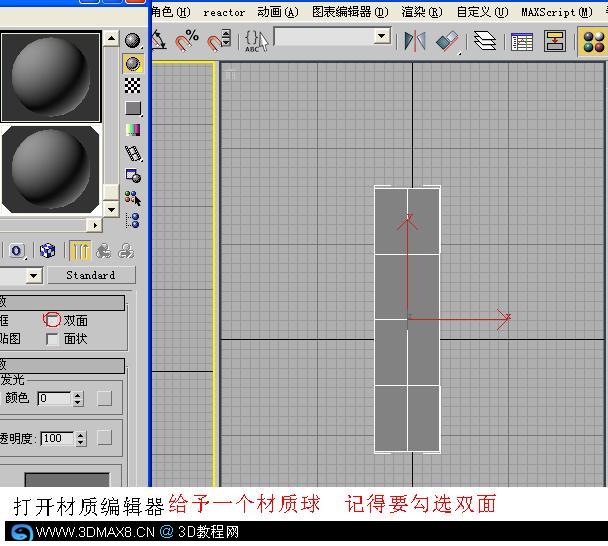Click the Material ID Channel 0 icon
Screen dimensions: 608x546
(16, 251)
